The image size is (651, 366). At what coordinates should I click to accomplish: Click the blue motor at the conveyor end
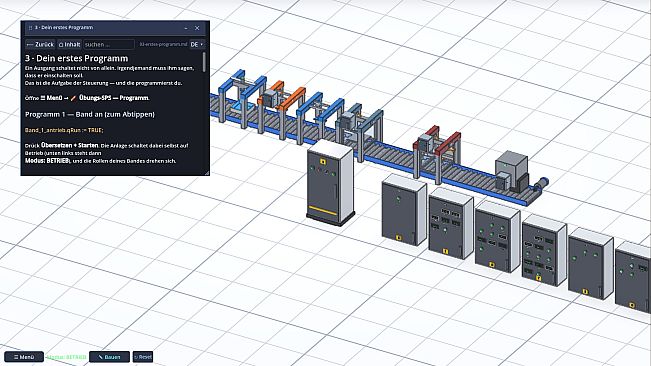pyautogui.click(x=542, y=183)
